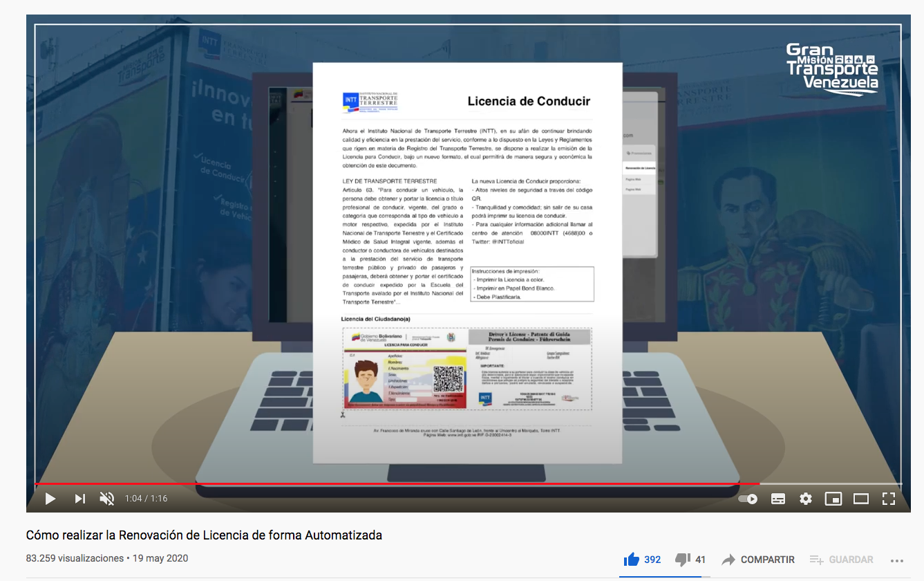This screenshot has width=924, height=581.
Task: Click the 1:04 / 1:16 time display
Action: (x=146, y=499)
